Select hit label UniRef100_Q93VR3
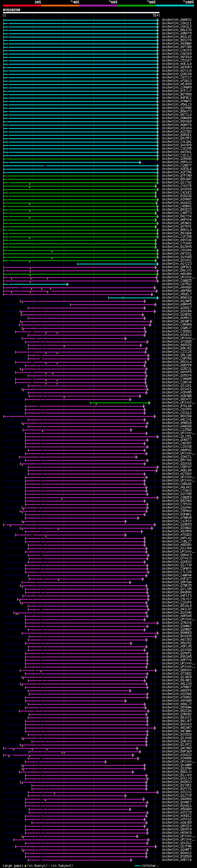197x868 pixels. point(177,67)
